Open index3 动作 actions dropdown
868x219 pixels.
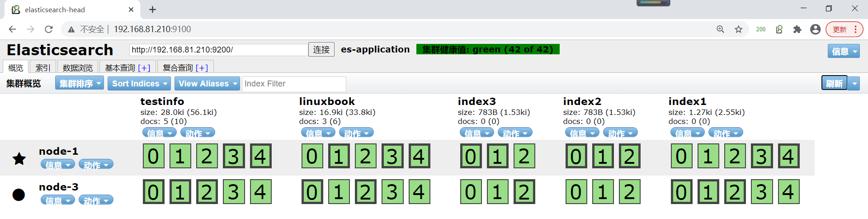point(515,133)
